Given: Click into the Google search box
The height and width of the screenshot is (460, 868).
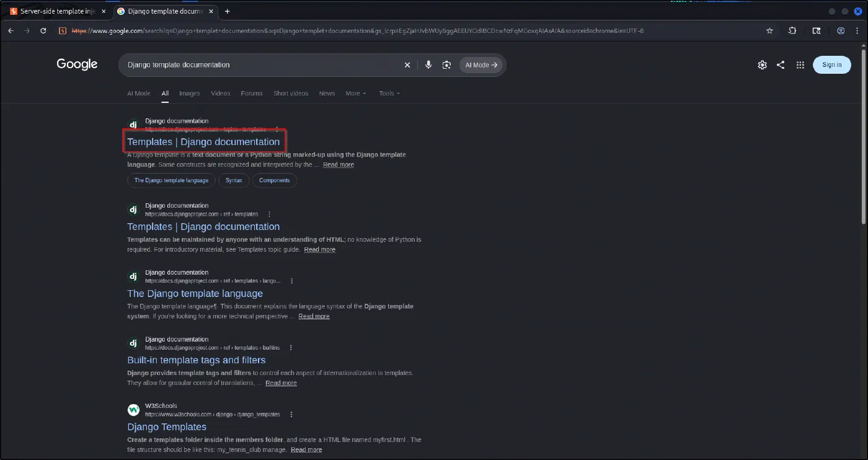Looking at the screenshot, I should click(x=263, y=65).
